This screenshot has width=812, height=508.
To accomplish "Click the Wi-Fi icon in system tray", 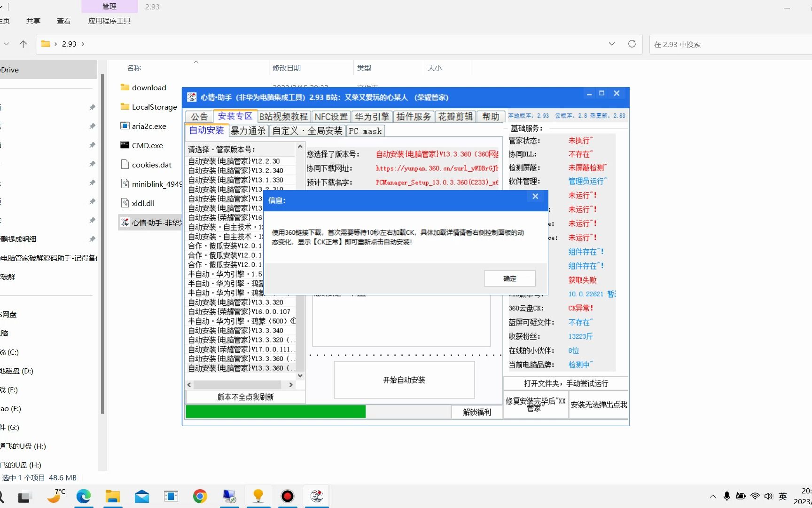I will click(x=755, y=496).
